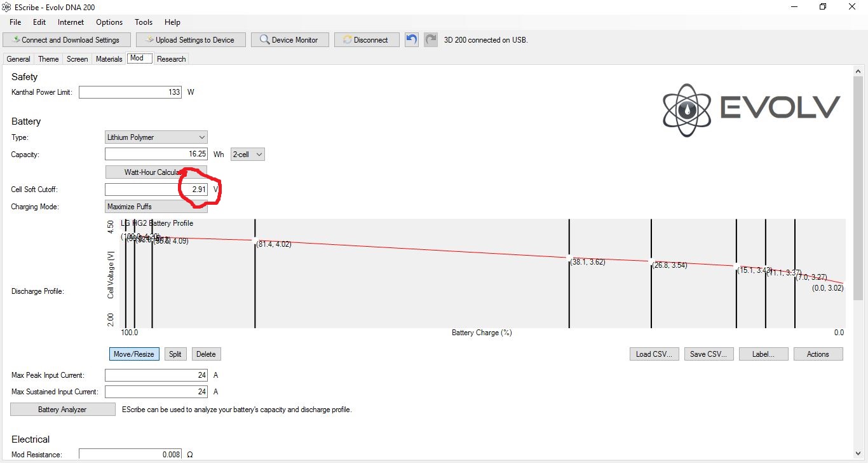Select the Delete mode button
This screenshot has height=463, width=868.
(206, 354)
